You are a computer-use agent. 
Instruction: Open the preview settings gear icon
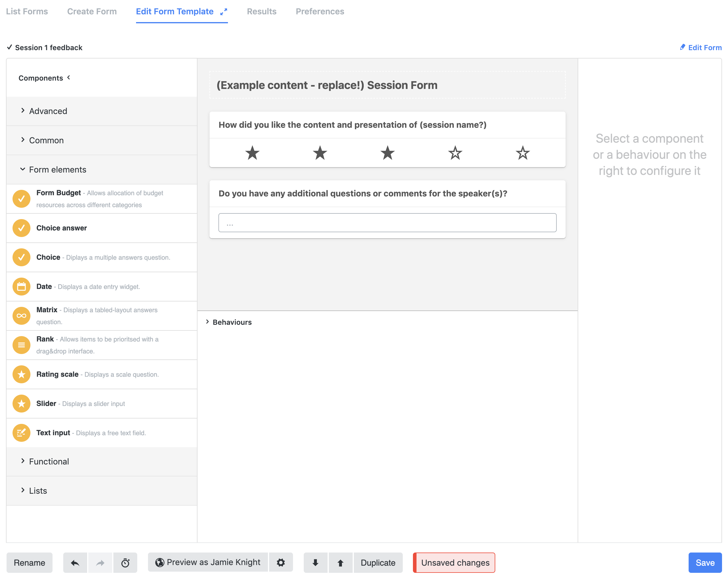click(281, 562)
